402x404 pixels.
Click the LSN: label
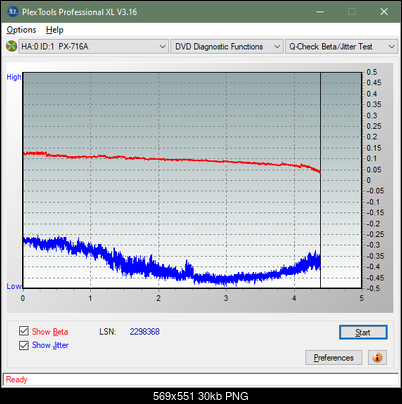coord(108,332)
